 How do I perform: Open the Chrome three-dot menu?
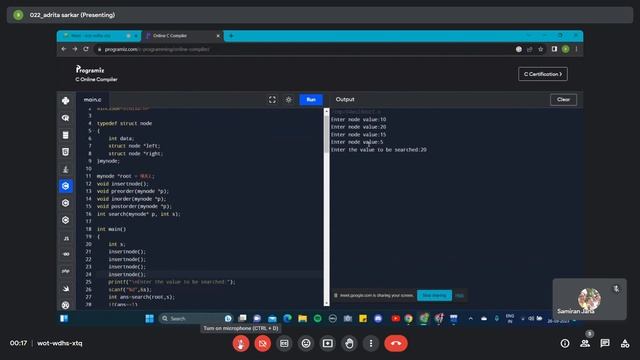[x=576, y=49]
